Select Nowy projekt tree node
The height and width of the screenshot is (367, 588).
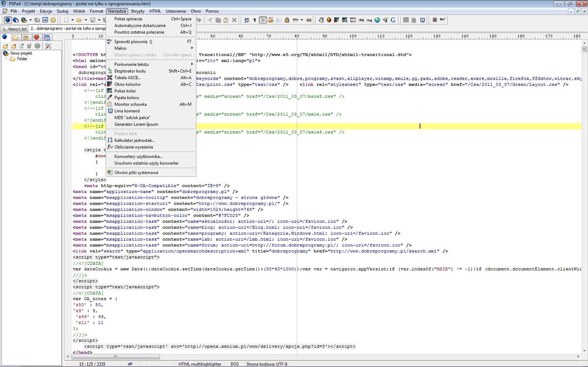[21, 53]
